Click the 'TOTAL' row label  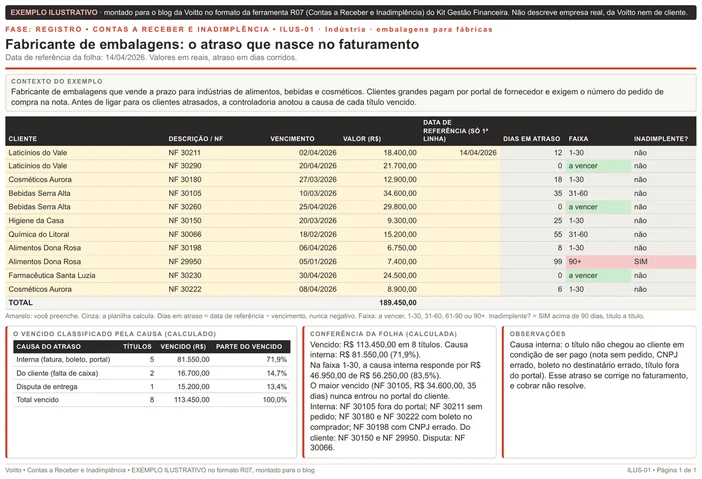(x=20, y=303)
